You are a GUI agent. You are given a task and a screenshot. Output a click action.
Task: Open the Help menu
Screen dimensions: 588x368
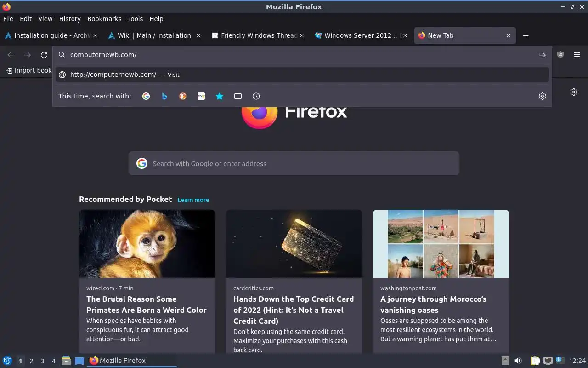coord(156,19)
